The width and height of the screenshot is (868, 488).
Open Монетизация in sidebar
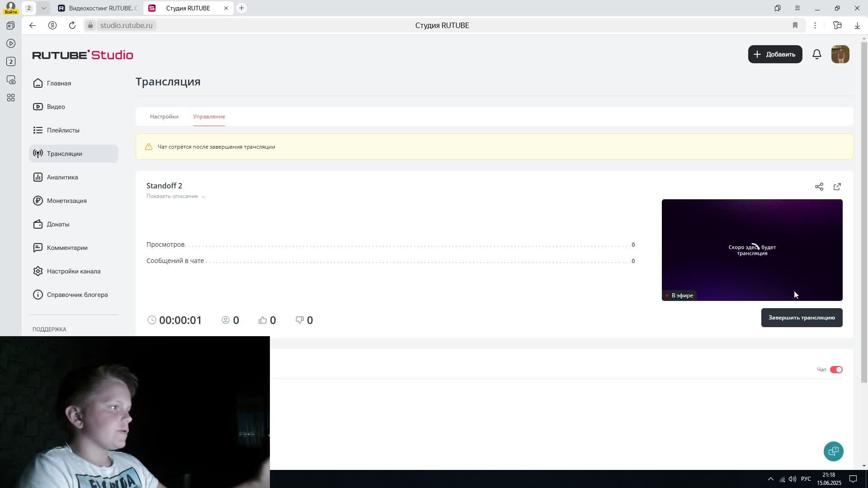click(x=66, y=201)
